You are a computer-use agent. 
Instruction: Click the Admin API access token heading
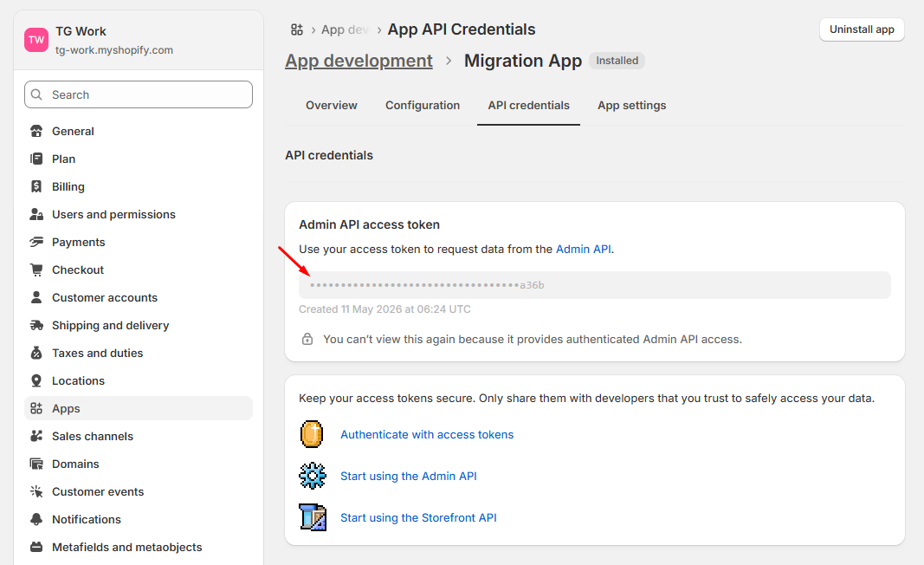coord(370,224)
